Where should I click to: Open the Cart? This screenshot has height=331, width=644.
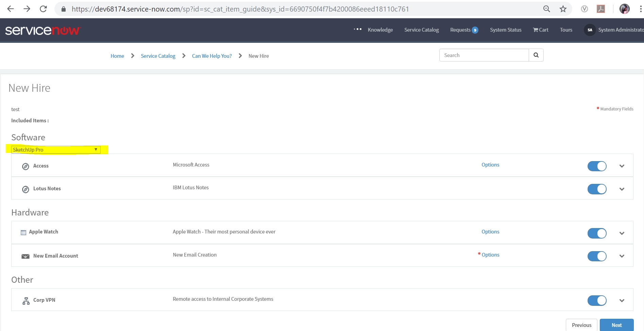[x=541, y=30]
